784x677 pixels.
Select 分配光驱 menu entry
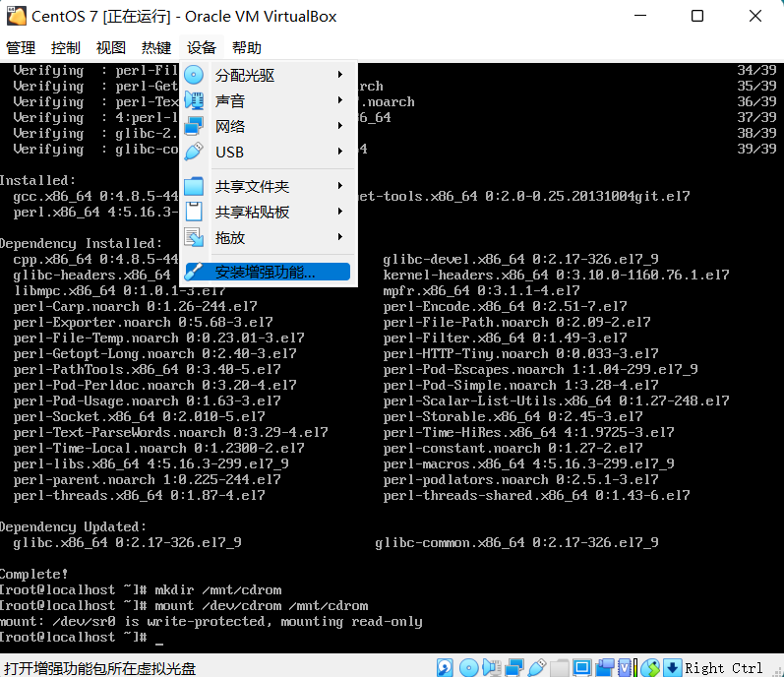tap(268, 75)
